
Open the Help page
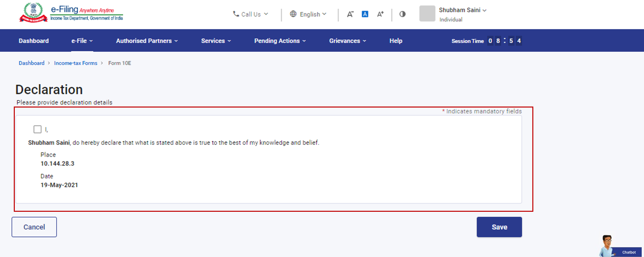[x=396, y=41]
